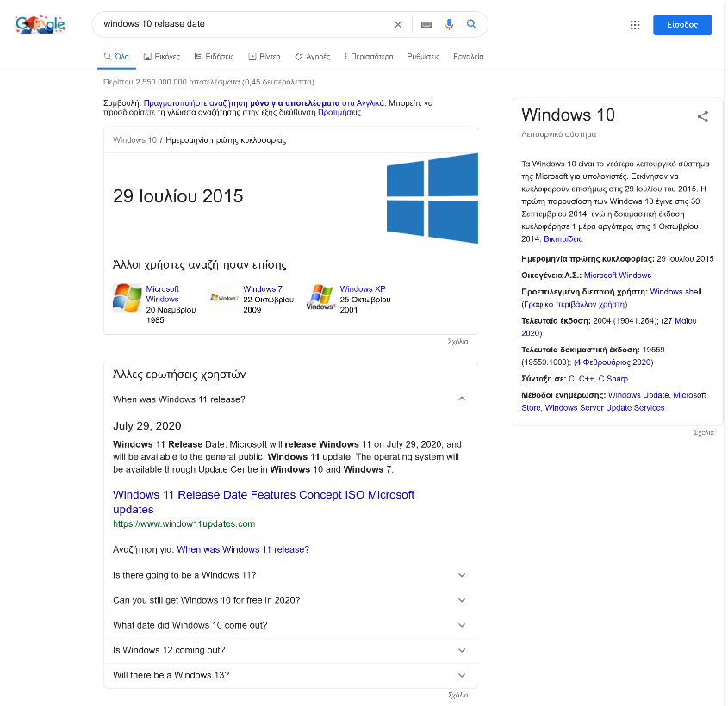The image size is (728, 706).
Task: Click the window11updates.com URL
Action: (184, 523)
